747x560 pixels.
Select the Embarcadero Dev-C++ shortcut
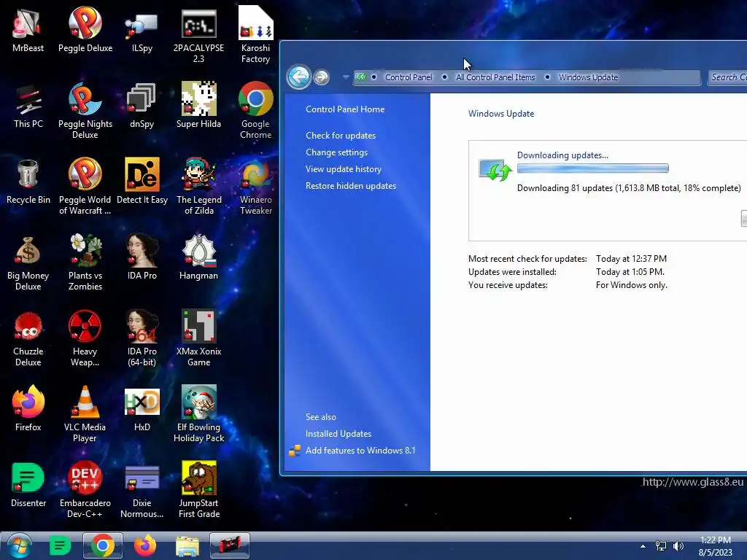tap(85, 490)
